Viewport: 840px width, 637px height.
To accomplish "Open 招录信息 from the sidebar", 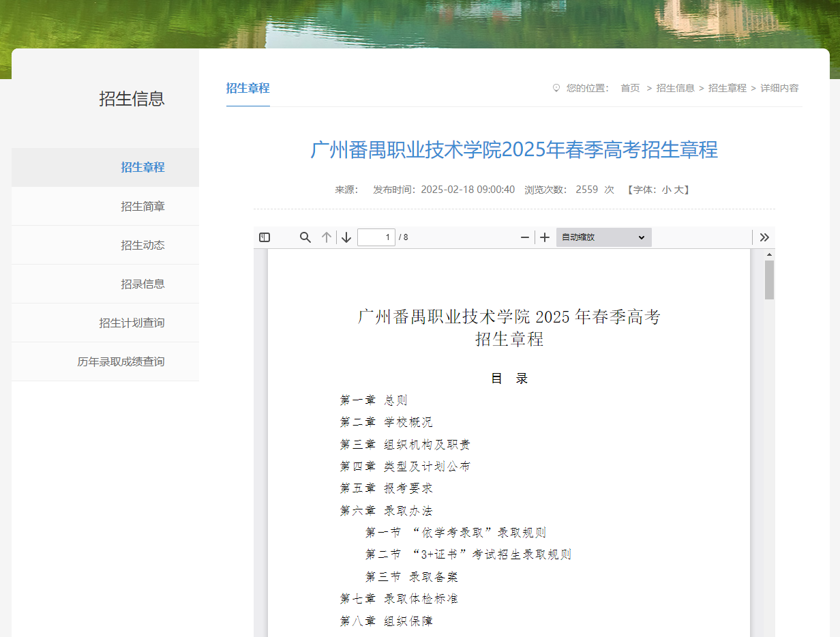I will pos(142,284).
